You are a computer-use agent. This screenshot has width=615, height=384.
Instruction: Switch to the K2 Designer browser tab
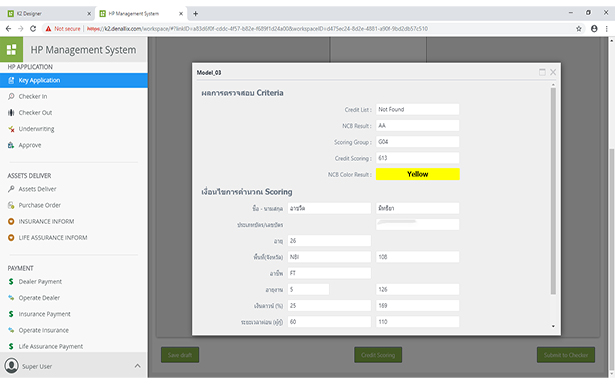click(x=49, y=13)
